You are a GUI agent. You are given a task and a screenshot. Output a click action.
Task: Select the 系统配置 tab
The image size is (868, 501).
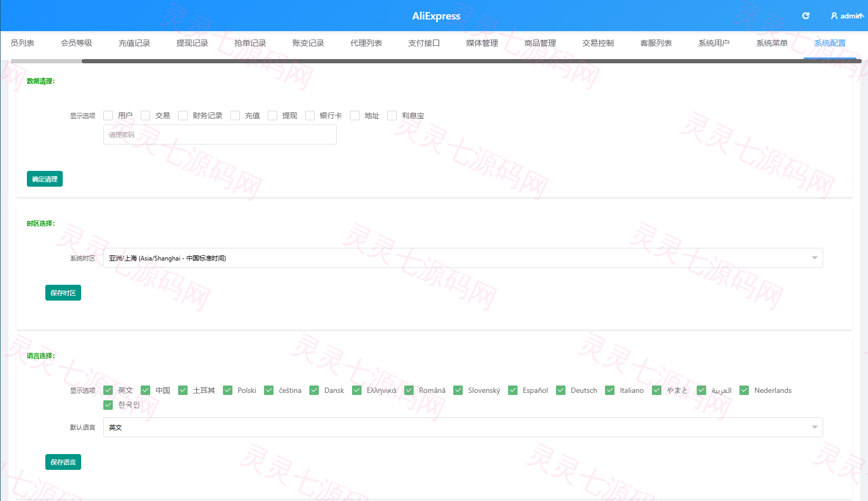pos(830,43)
